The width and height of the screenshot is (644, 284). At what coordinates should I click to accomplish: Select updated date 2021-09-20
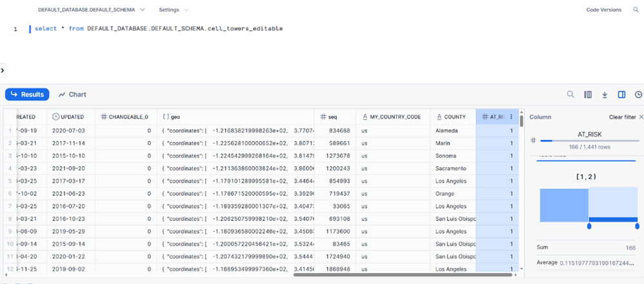coord(71,168)
